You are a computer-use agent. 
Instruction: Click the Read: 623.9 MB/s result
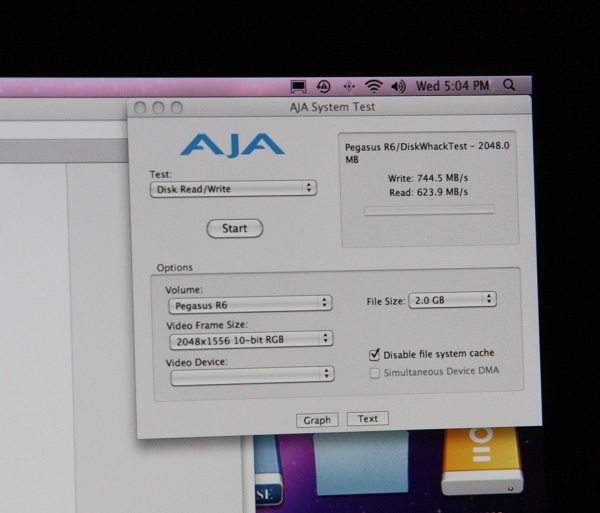click(429, 192)
